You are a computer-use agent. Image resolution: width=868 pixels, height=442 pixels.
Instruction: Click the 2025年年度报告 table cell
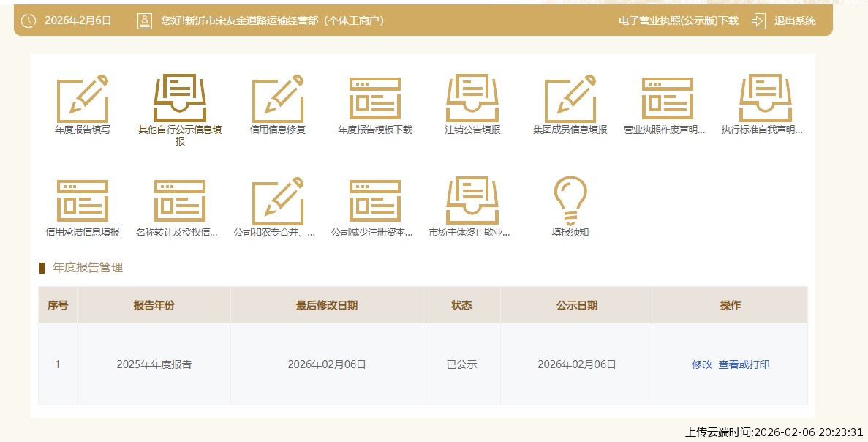click(x=154, y=364)
